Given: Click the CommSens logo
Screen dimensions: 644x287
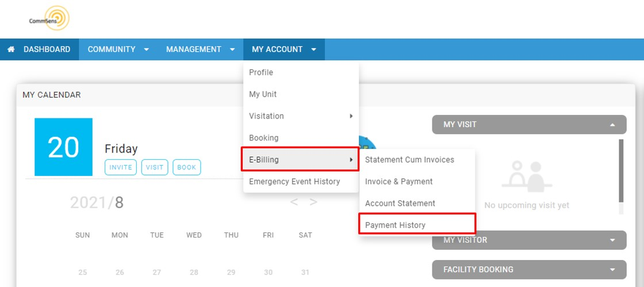Looking at the screenshot, I should click(x=49, y=18).
